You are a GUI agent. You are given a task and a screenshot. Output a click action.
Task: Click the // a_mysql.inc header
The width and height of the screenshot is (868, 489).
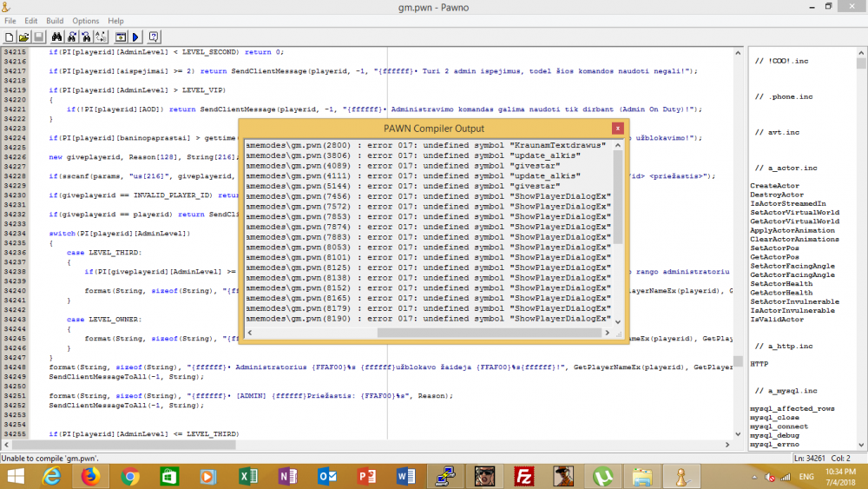[x=786, y=391]
